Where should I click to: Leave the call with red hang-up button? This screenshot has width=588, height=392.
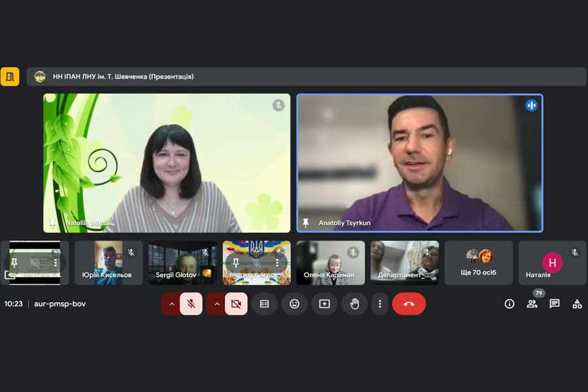click(409, 304)
